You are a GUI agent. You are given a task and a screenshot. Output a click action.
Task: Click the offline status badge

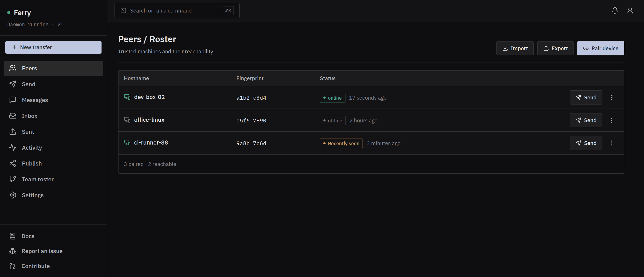coord(333,120)
